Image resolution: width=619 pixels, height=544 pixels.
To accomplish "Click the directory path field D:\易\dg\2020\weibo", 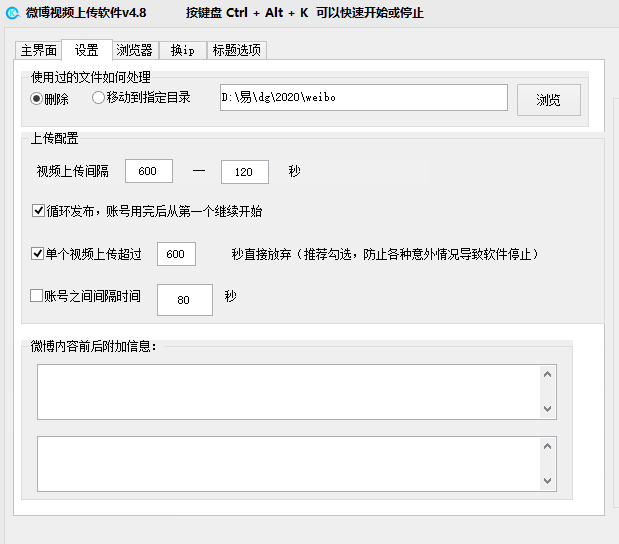I will pos(364,98).
